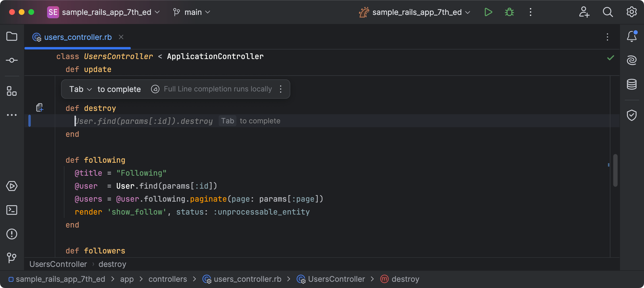
Task: Click the editor vertical scrollbar thumb
Action: coord(615,170)
